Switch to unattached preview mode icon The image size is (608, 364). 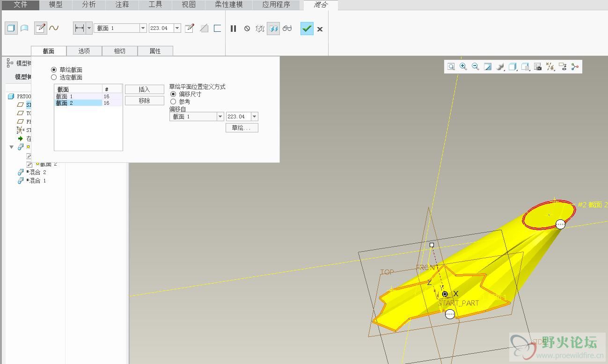[x=260, y=29]
